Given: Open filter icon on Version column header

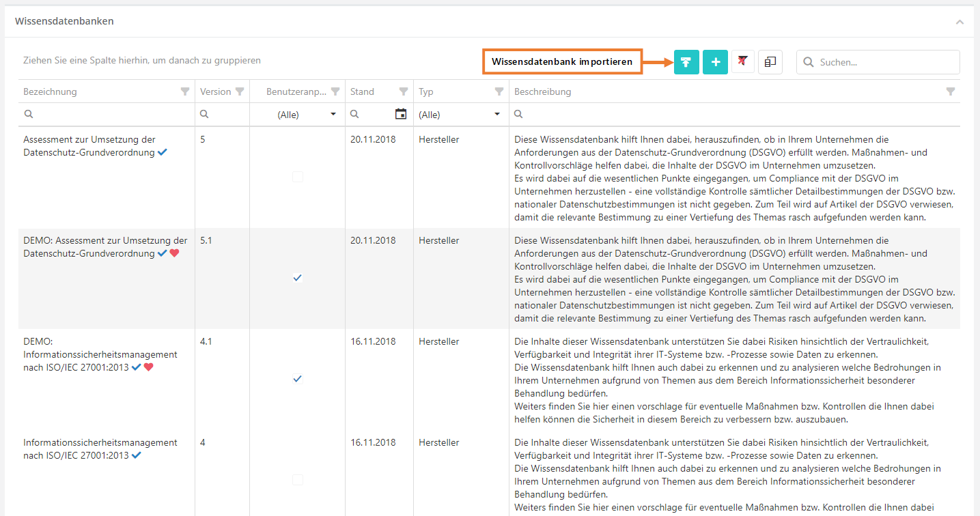Looking at the screenshot, I should [x=239, y=91].
